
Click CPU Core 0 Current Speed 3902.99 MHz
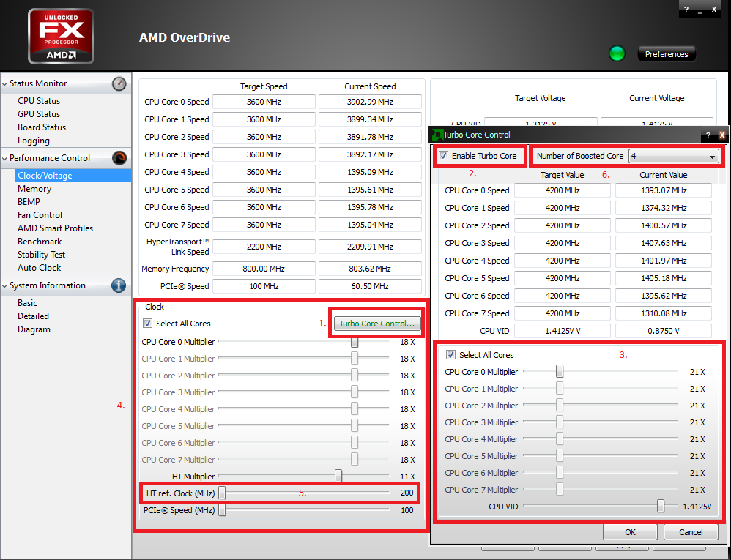[x=370, y=102]
